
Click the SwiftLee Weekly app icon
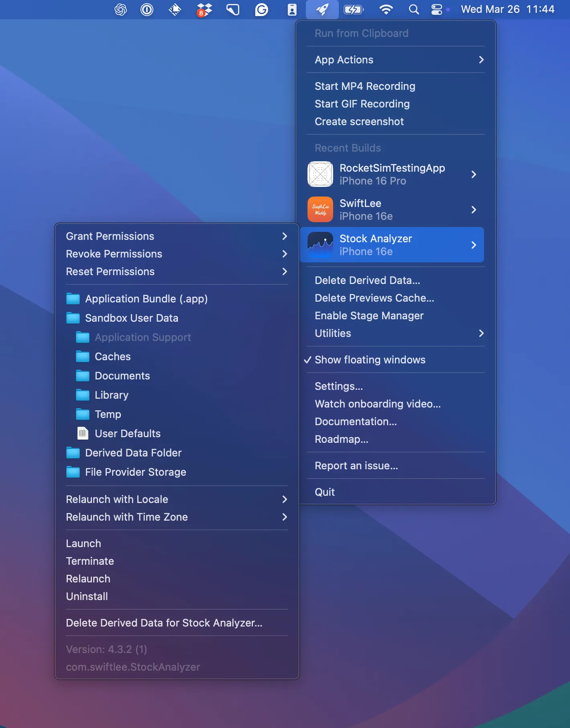pyautogui.click(x=320, y=209)
